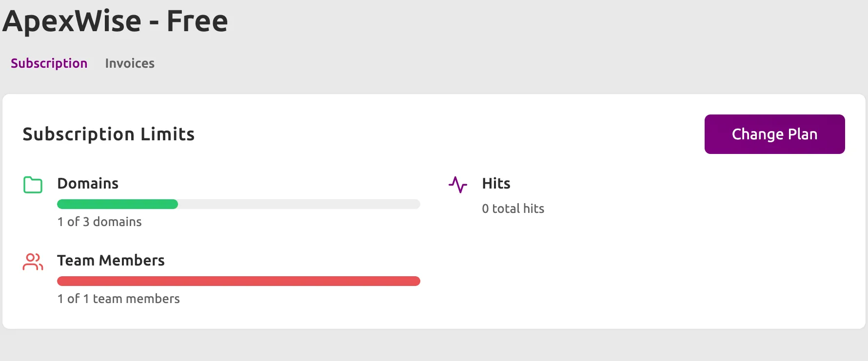Click the red Team Members usage bar
Image resolution: width=868 pixels, height=361 pixels.
(238, 281)
